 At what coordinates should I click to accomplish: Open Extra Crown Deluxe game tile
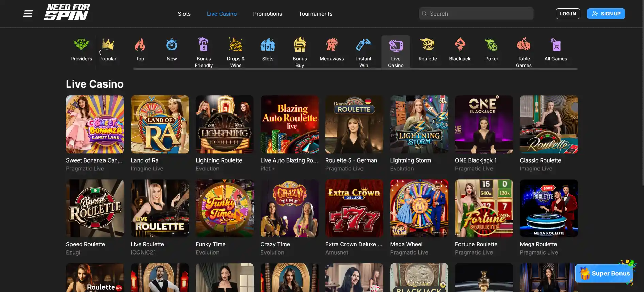pos(354,208)
